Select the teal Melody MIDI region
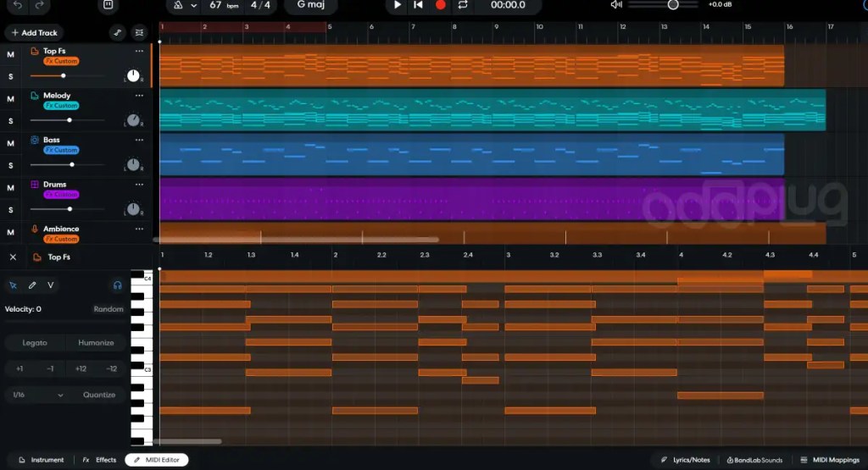 492,109
